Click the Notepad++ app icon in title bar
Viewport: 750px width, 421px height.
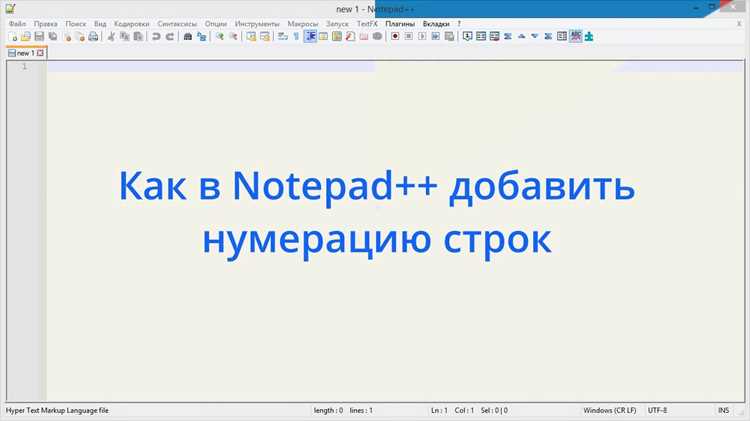[x=11, y=8]
